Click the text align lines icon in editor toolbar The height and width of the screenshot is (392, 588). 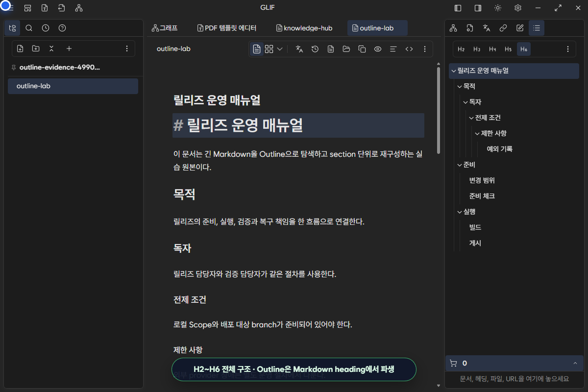[393, 49]
